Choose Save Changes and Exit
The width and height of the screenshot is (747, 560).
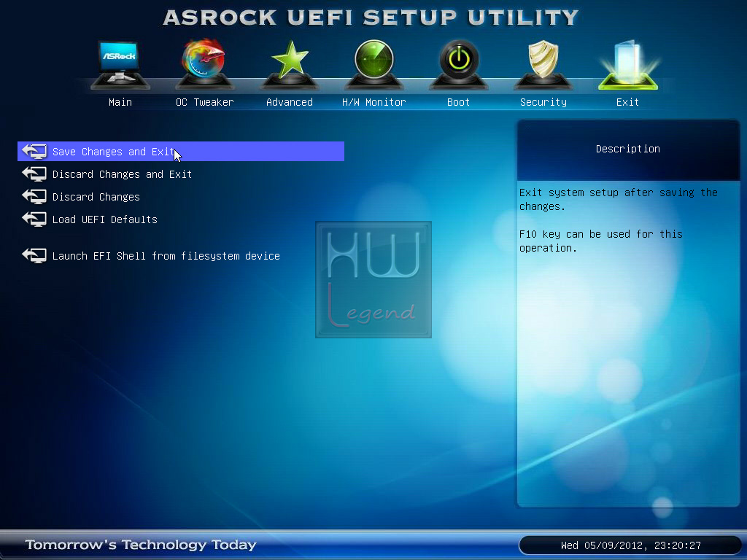tap(181, 152)
